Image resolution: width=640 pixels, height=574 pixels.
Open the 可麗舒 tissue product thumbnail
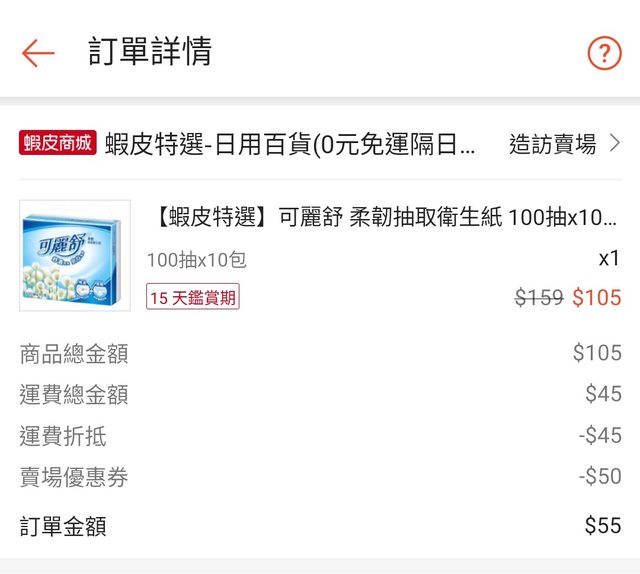pos(75,255)
